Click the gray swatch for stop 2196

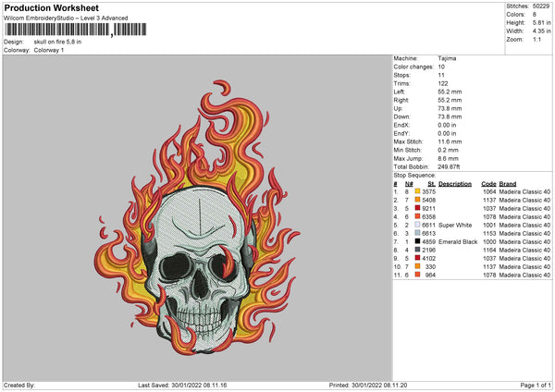[x=417, y=250]
